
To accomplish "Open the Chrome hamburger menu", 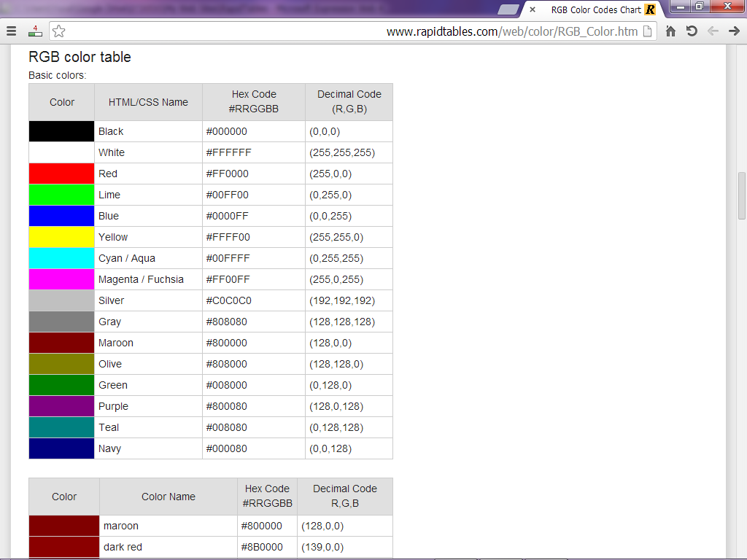I will click(11, 31).
